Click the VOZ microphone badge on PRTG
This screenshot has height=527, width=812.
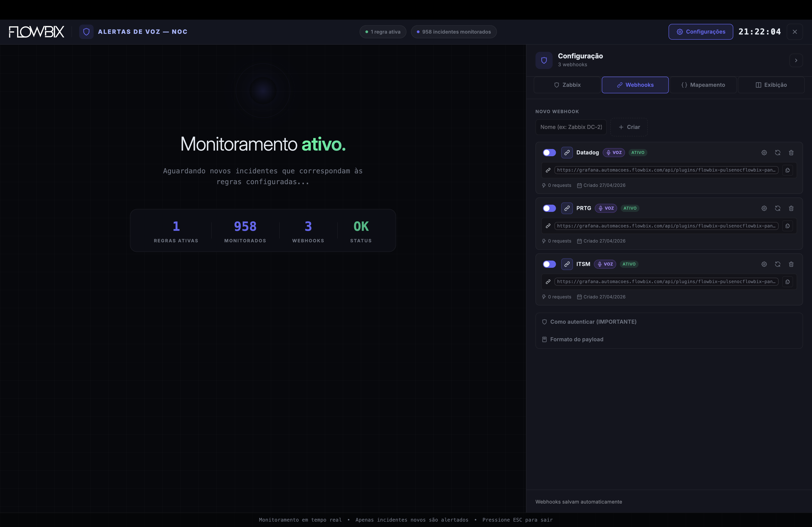[x=606, y=208]
